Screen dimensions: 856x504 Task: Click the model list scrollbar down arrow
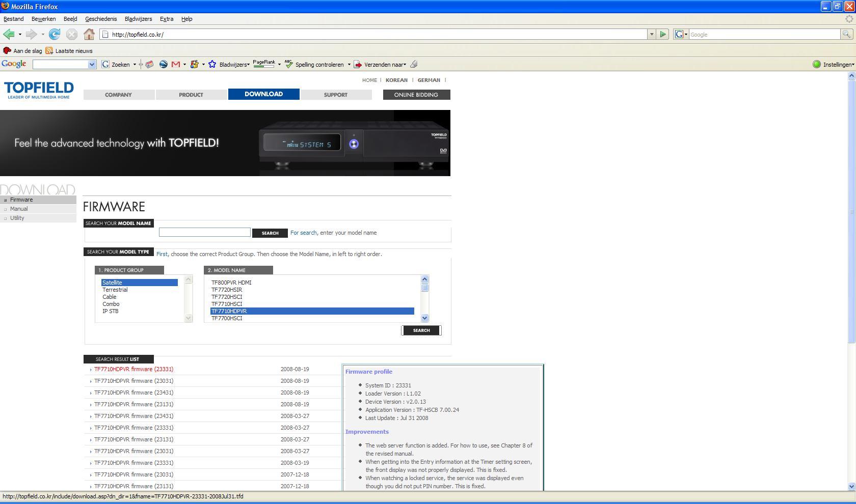click(425, 318)
